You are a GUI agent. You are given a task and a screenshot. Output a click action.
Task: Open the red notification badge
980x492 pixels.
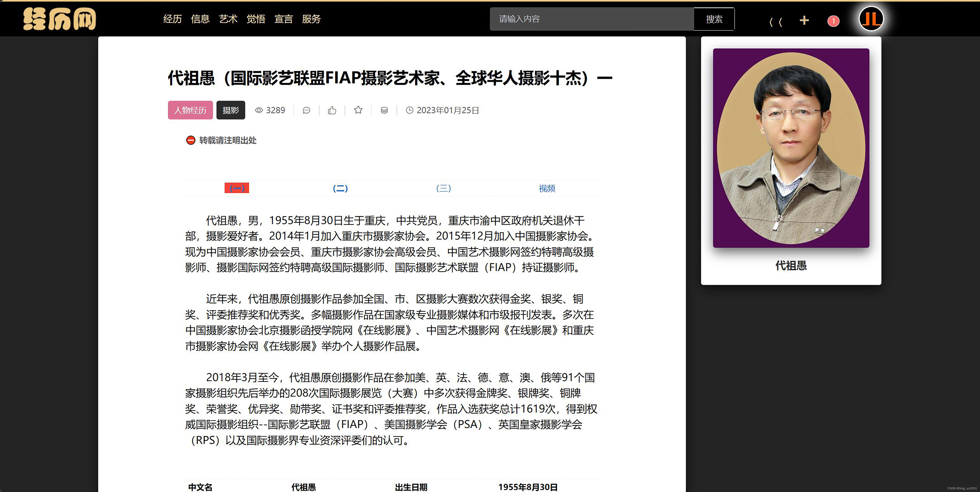tap(833, 21)
